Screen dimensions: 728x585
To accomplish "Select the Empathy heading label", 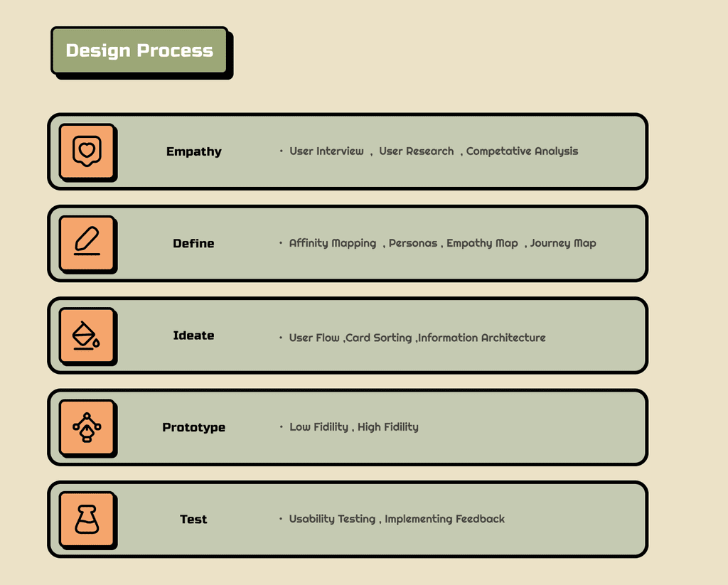I will tap(193, 152).
